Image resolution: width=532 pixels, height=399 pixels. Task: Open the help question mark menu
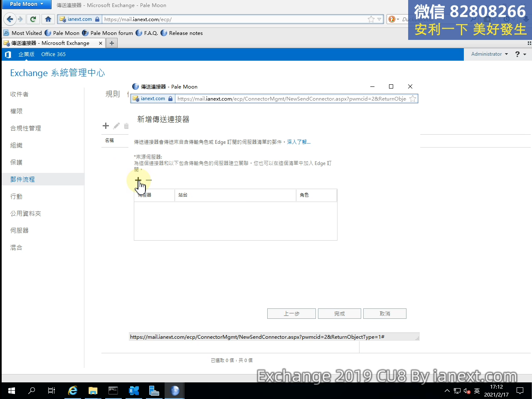(x=521, y=54)
